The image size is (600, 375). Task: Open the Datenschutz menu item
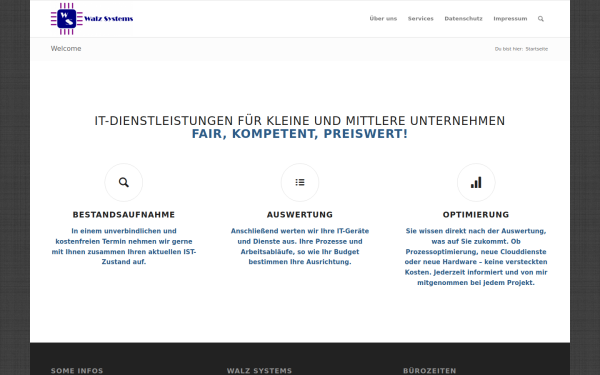tap(463, 19)
